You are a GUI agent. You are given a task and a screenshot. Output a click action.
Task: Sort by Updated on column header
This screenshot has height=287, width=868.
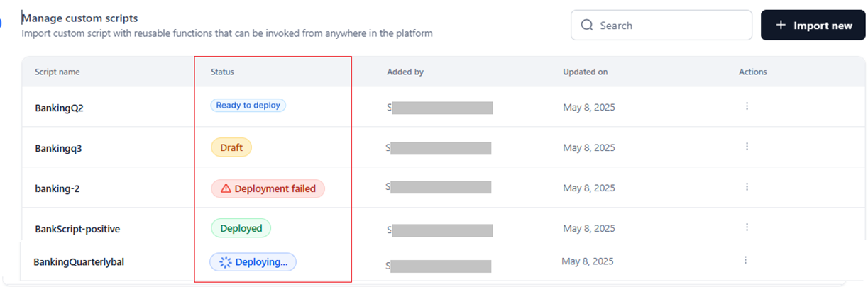[x=585, y=72]
